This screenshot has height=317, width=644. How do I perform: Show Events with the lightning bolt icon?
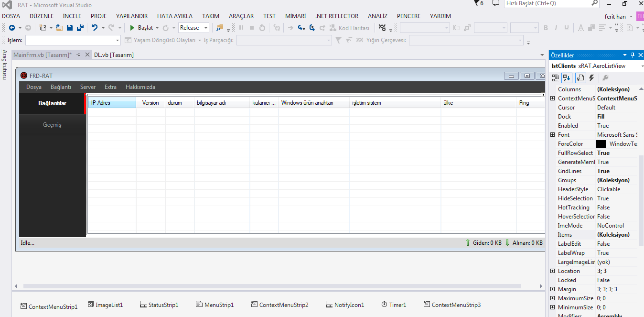pyautogui.click(x=591, y=78)
